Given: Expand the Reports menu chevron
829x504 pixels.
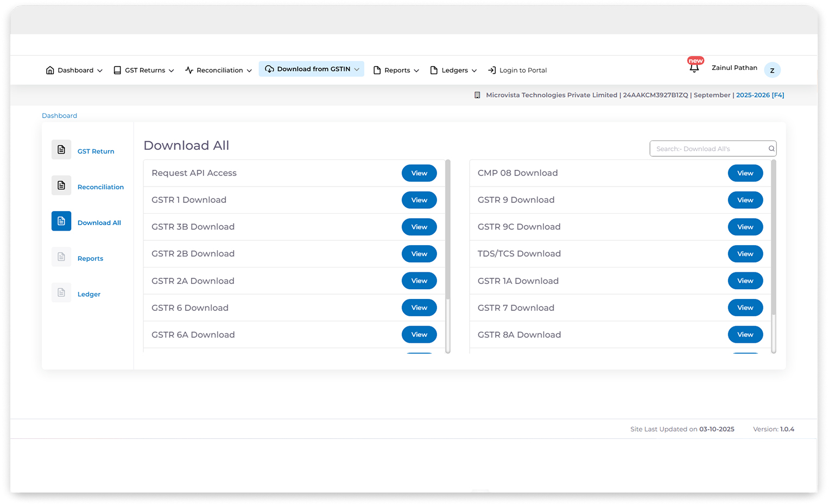Looking at the screenshot, I should point(417,70).
